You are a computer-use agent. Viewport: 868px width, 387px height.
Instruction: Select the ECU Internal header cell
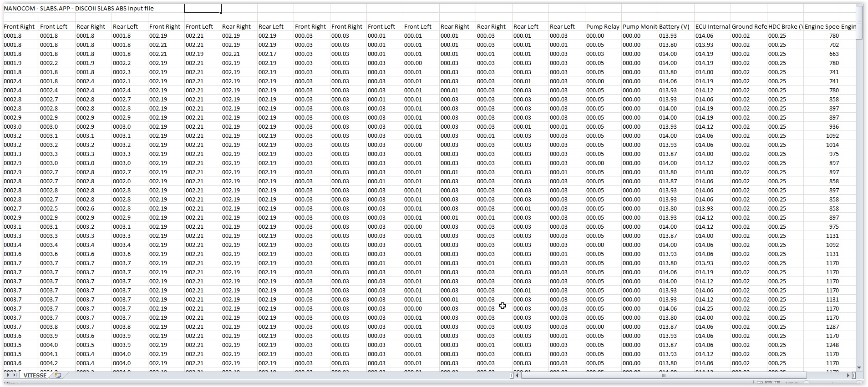click(712, 26)
